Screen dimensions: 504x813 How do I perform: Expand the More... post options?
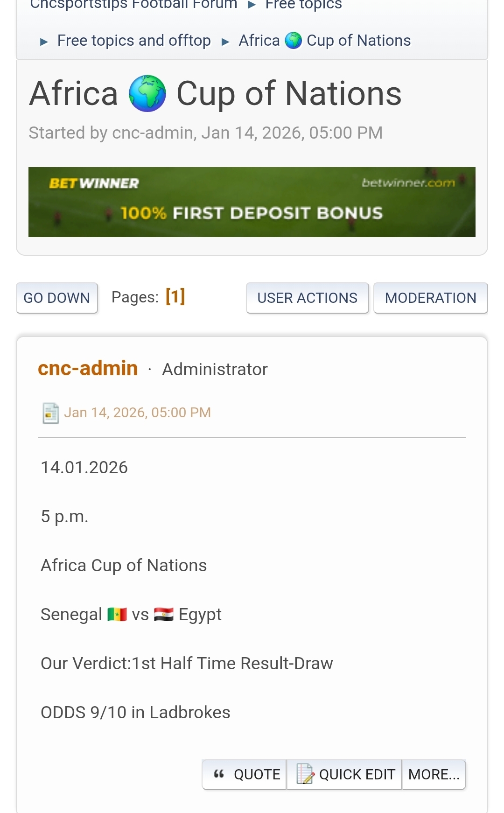pyautogui.click(x=434, y=774)
